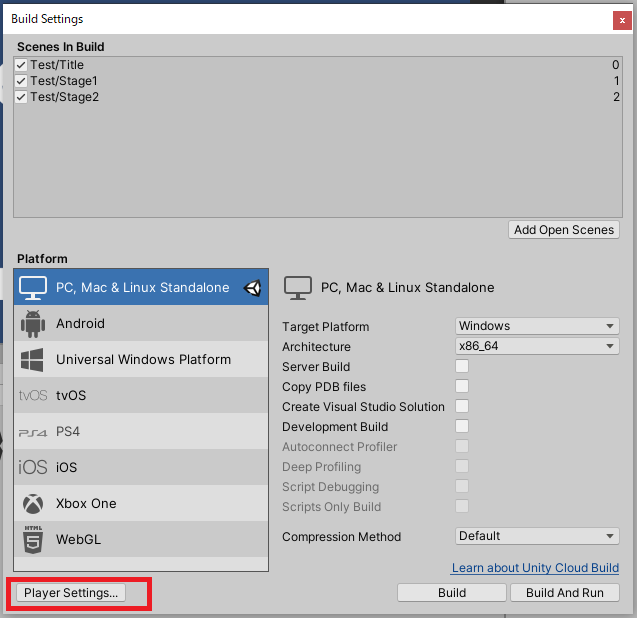This screenshot has height=618, width=637.
Task: Click the Unity logo on selected platform row
Action: 252,288
